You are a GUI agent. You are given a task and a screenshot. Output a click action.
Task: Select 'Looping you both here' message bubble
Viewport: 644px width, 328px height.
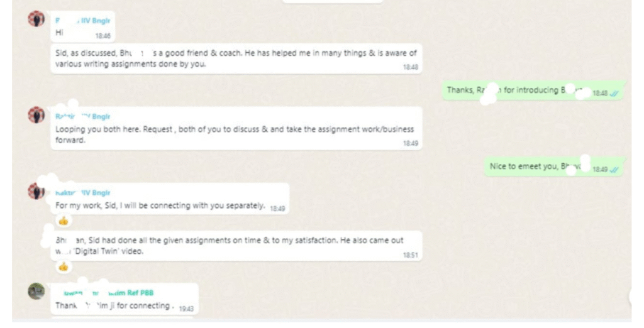coord(236,128)
